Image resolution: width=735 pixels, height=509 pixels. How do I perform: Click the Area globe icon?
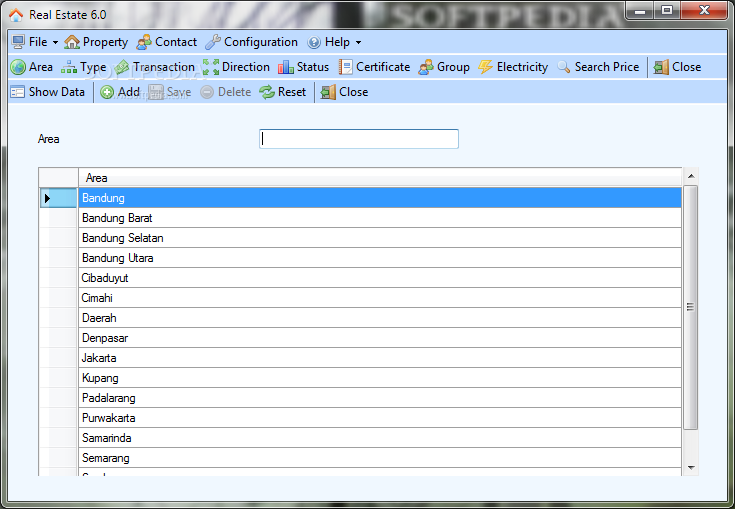(x=18, y=67)
